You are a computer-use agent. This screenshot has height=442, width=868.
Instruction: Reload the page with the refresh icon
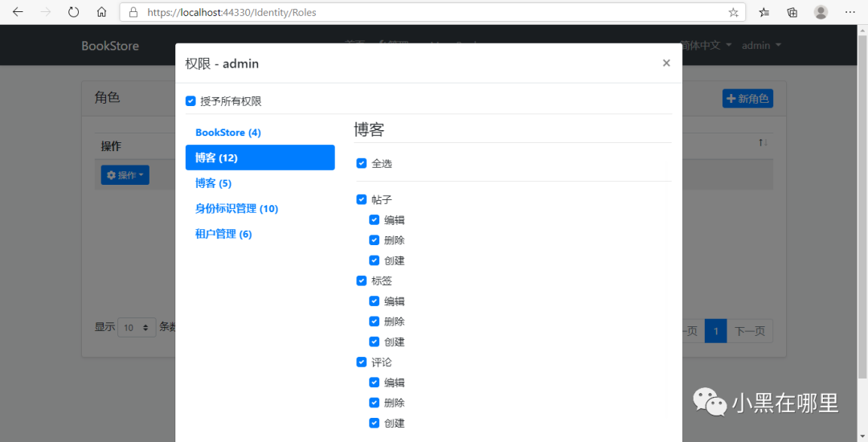tap(74, 12)
